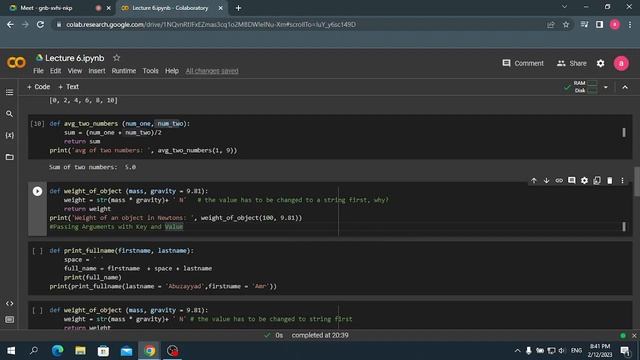Open File Explorer from taskbar
The image size is (640, 360).
(80, 351)
